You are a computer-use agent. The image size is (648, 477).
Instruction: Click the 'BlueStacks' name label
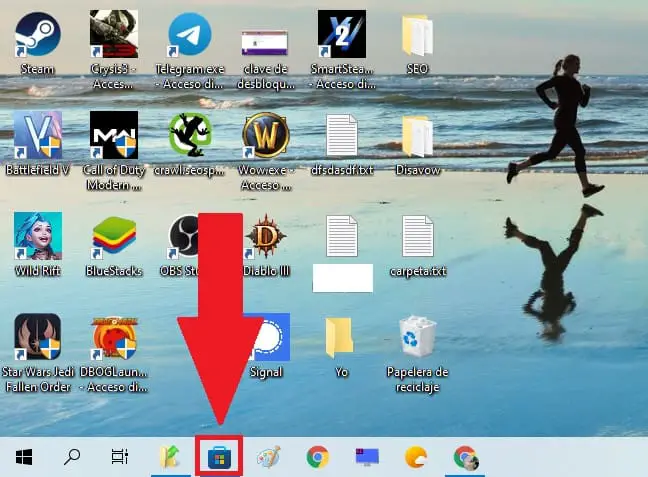point(114,271)
